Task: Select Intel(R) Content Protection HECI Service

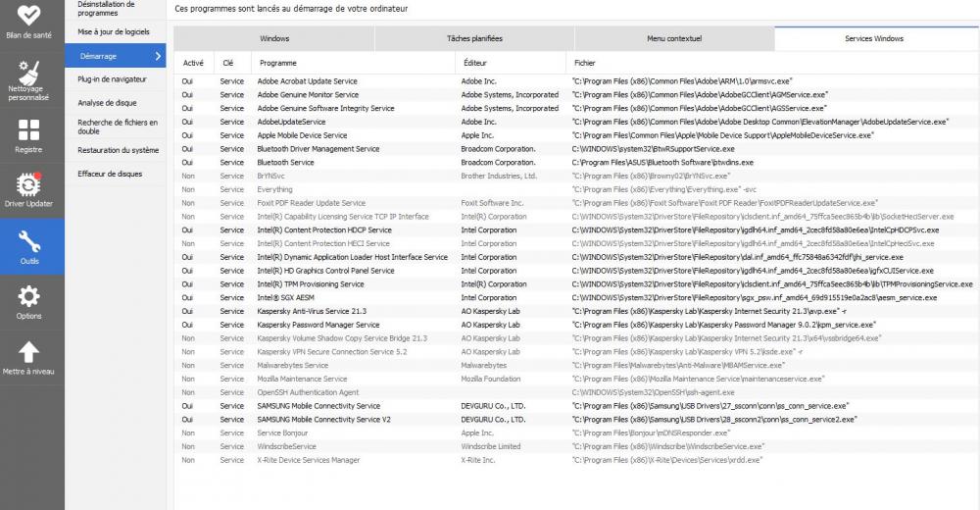Action: 577,243
